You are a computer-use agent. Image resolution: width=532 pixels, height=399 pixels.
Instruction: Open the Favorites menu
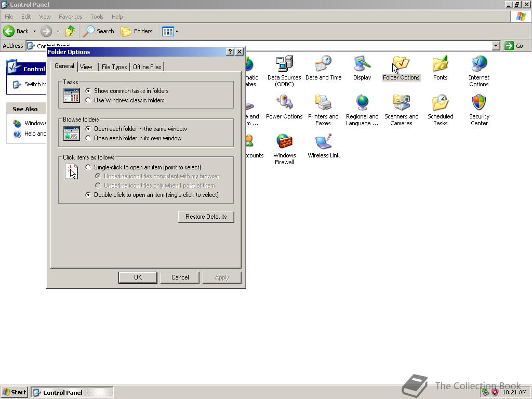(x=70, y=17)
